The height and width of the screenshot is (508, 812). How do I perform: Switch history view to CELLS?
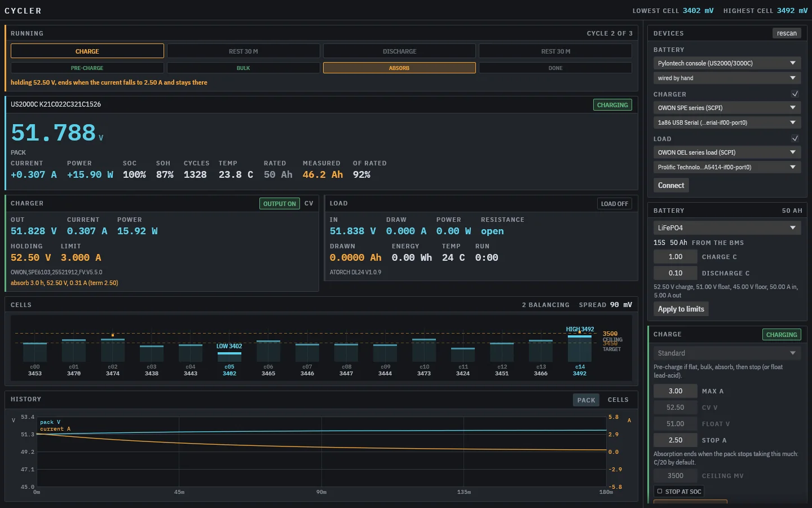(x=618, y=400)
